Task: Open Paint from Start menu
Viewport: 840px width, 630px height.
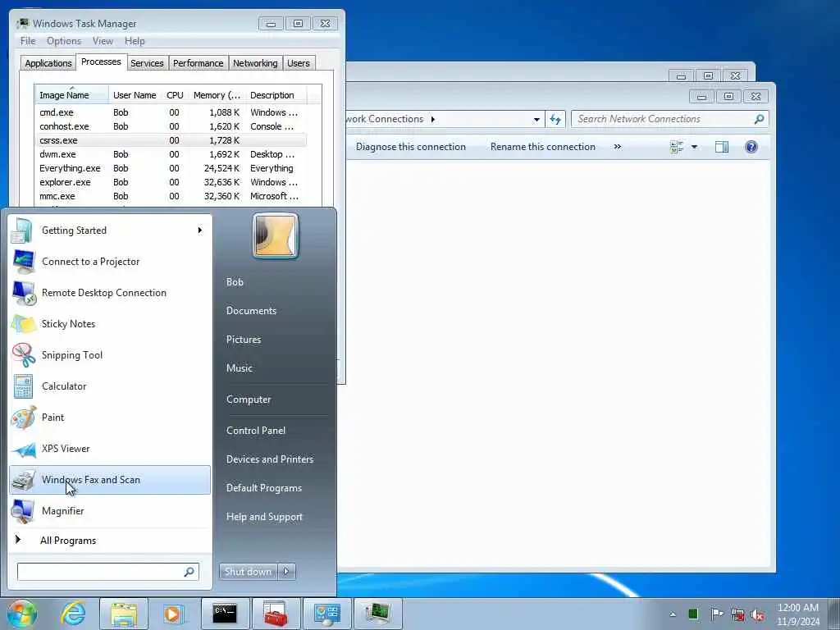Action: pos(110,418)
